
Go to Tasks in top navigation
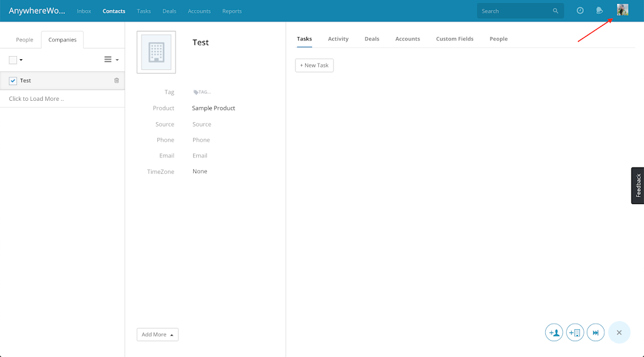(x=144, y=11)
